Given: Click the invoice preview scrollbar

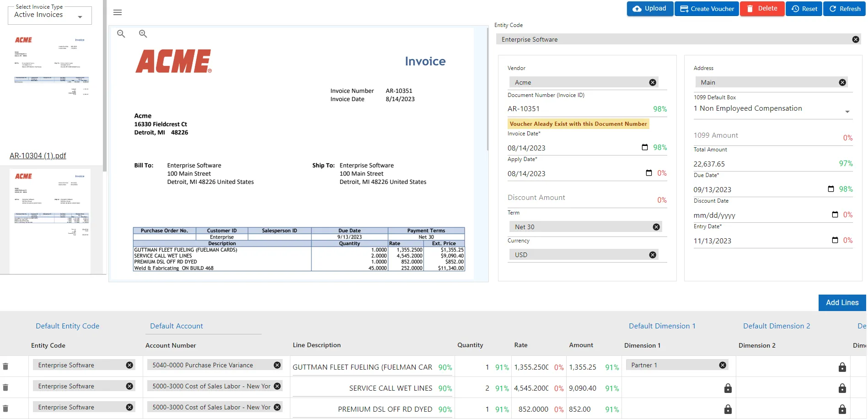Looking at the screenshot, I should tap(488, 89).
